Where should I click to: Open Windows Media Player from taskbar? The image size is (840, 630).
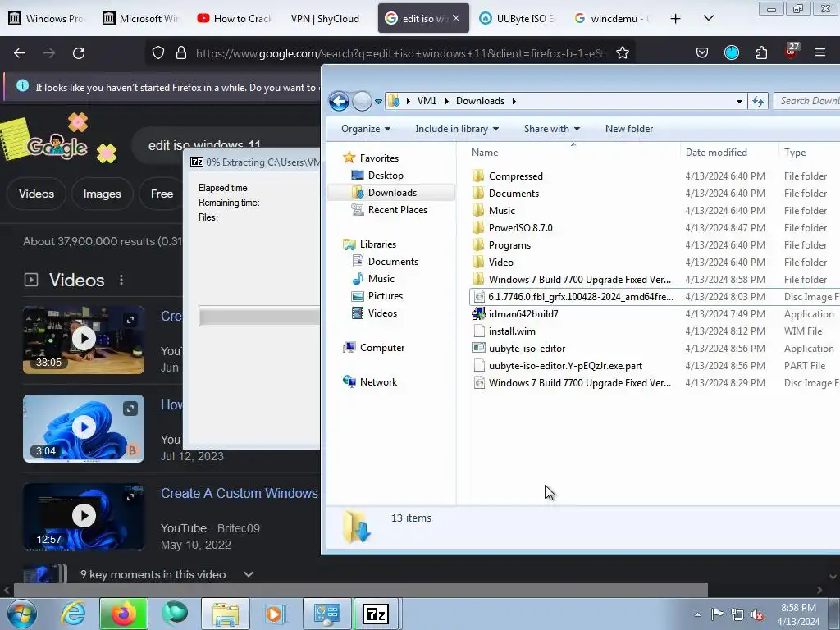point(276,614)
